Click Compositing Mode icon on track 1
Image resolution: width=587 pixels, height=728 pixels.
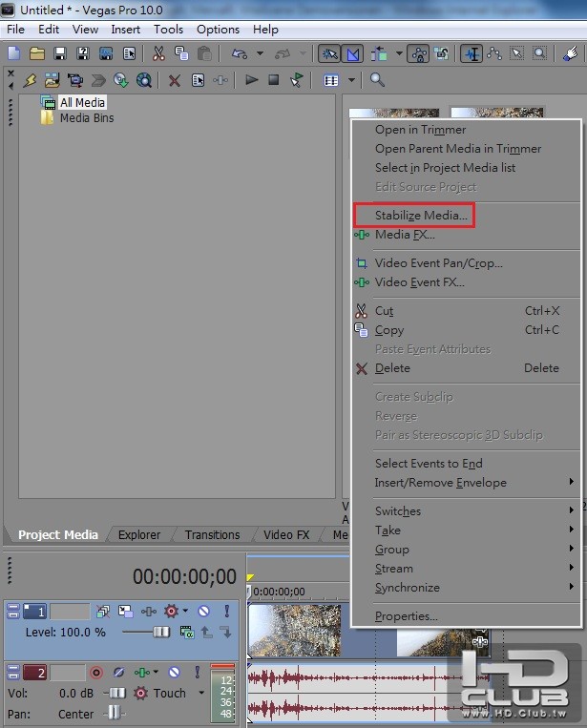coord(187,632)
